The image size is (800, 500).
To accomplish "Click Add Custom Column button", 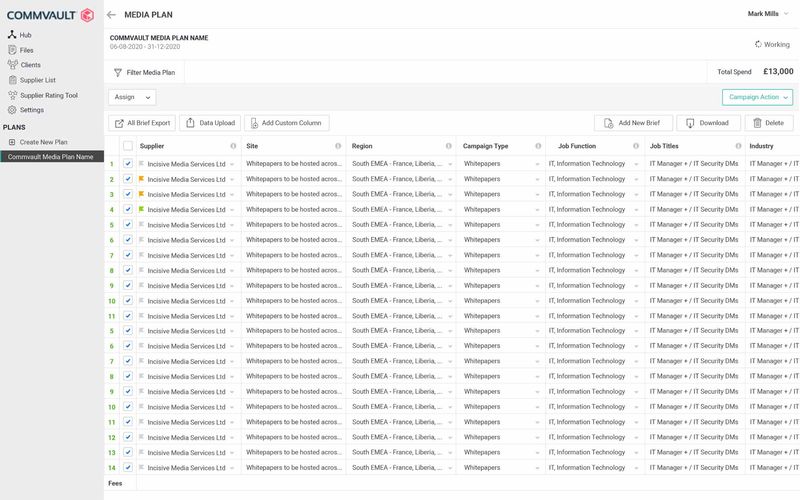I will click(x=287, y=123).
